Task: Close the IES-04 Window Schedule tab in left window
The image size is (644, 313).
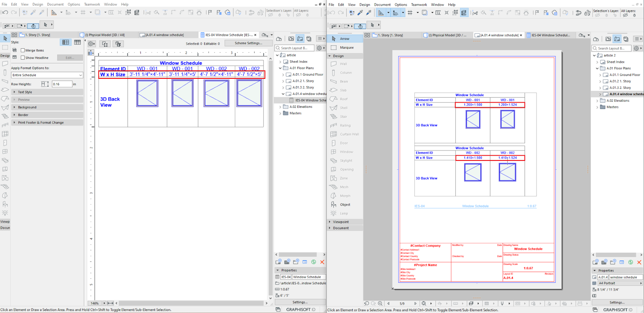Action: click(255, 35)
